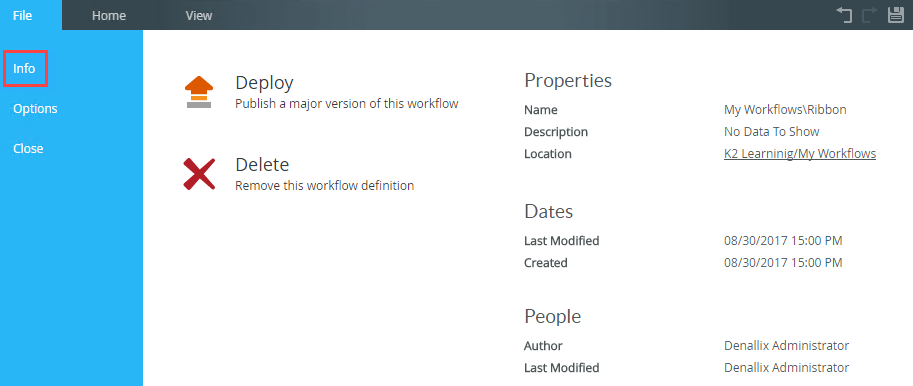Click the Created date label
Screen dimensions: 913x386
point(546,263)
